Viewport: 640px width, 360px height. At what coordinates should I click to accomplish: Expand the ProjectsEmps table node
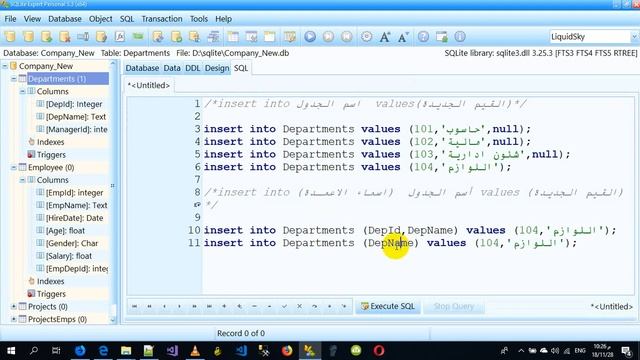pos(13,319)
